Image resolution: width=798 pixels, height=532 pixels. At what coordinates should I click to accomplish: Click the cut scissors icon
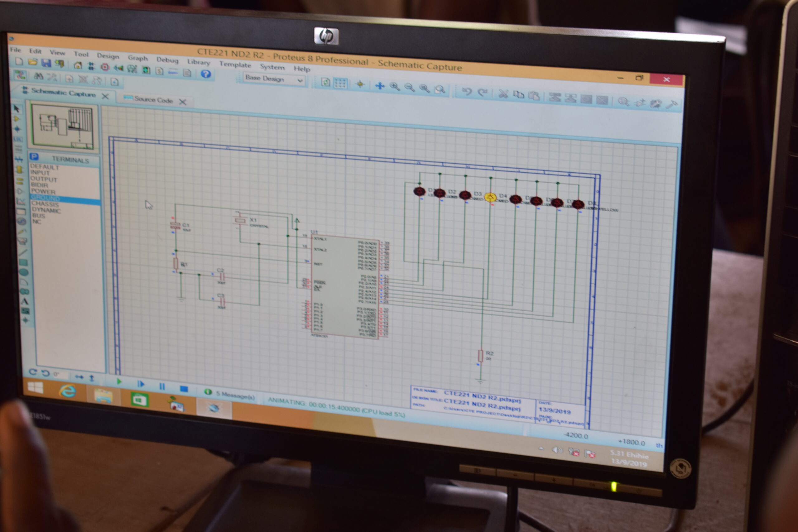pyautogui.click(x=503, y=94)
